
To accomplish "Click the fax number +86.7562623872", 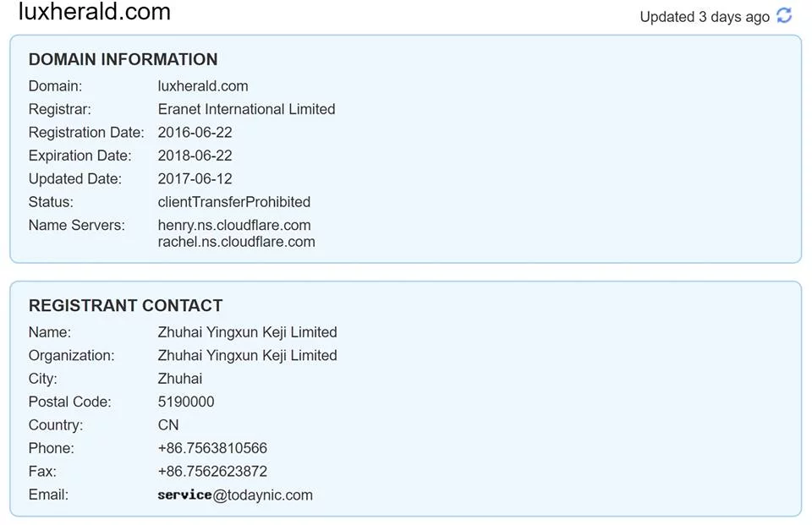I will [212, 471].
